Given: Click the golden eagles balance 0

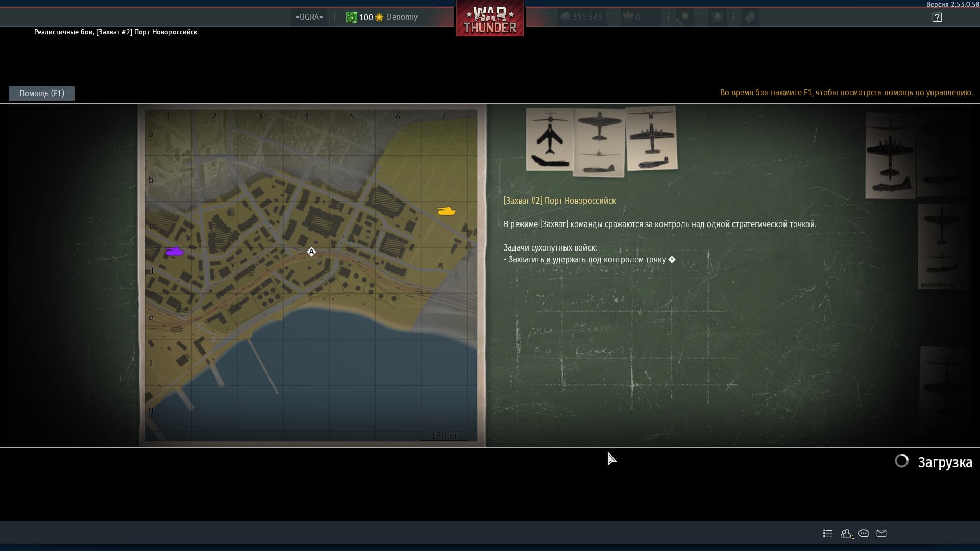Looking at the screenshot, I should click(x=633, y=17).
